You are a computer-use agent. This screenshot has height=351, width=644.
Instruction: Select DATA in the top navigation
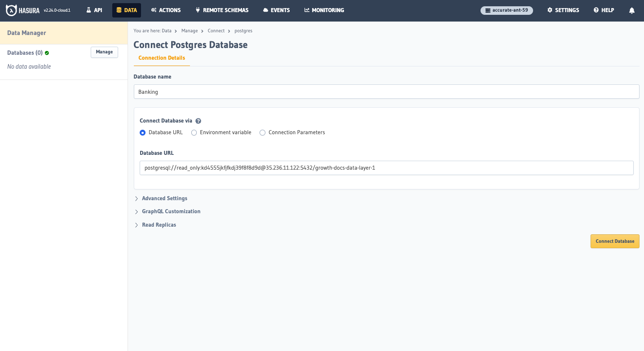click(126, 10)
